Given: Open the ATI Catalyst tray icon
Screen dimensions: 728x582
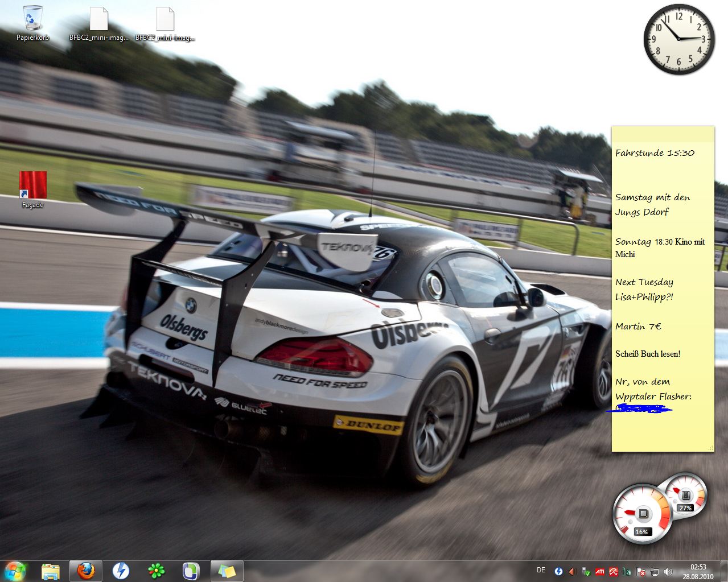Looking at the screenshot, I should (600, 571).
